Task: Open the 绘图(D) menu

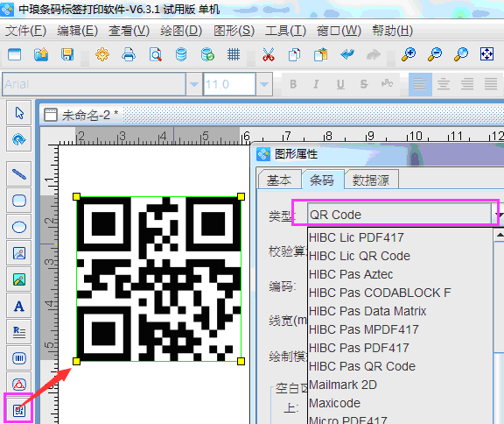Action: (x=181, y=31)
